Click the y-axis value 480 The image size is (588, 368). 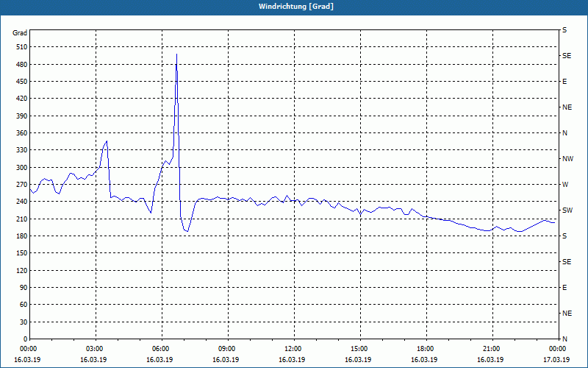[x=22, y=65]
